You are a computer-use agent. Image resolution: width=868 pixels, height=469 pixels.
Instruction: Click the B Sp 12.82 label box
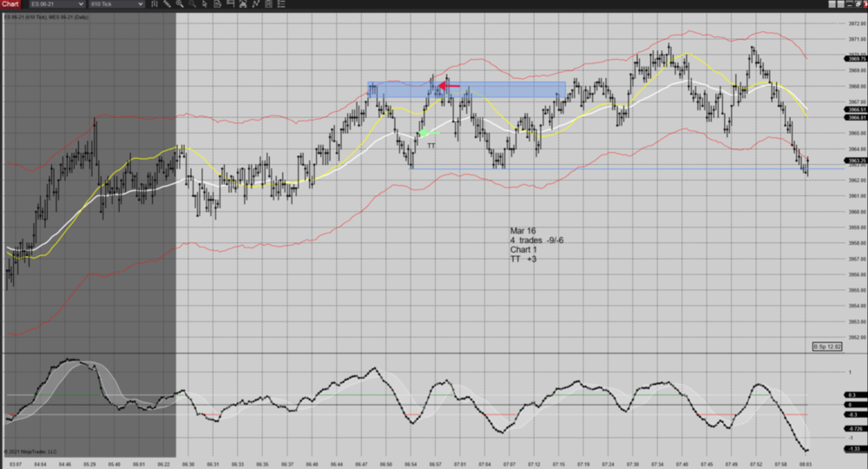click(x=826, y=347)
